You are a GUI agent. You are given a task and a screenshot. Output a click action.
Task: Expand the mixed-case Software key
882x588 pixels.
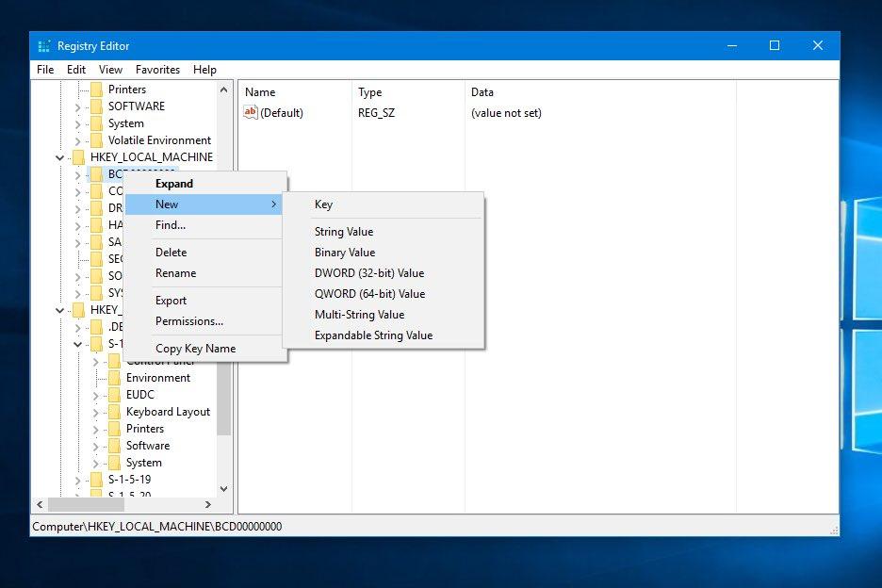click(95, 447)
